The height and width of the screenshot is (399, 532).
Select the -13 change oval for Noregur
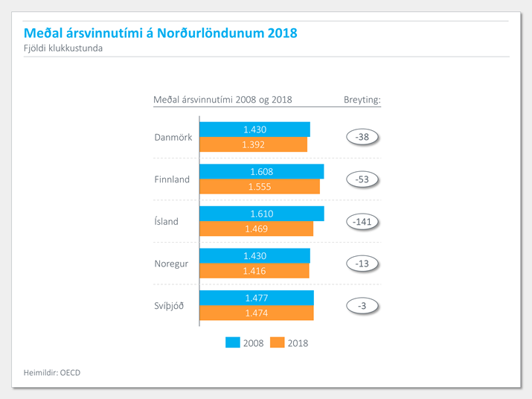point(362,264)
